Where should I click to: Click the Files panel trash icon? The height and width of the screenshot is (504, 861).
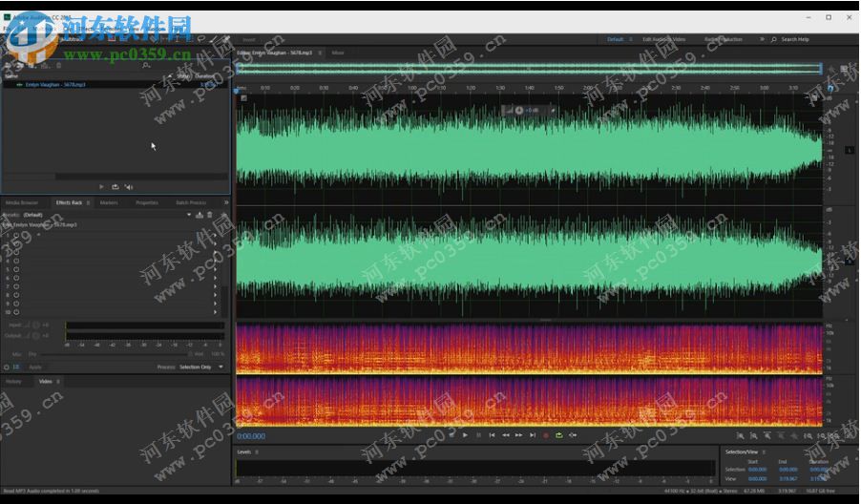59,65
